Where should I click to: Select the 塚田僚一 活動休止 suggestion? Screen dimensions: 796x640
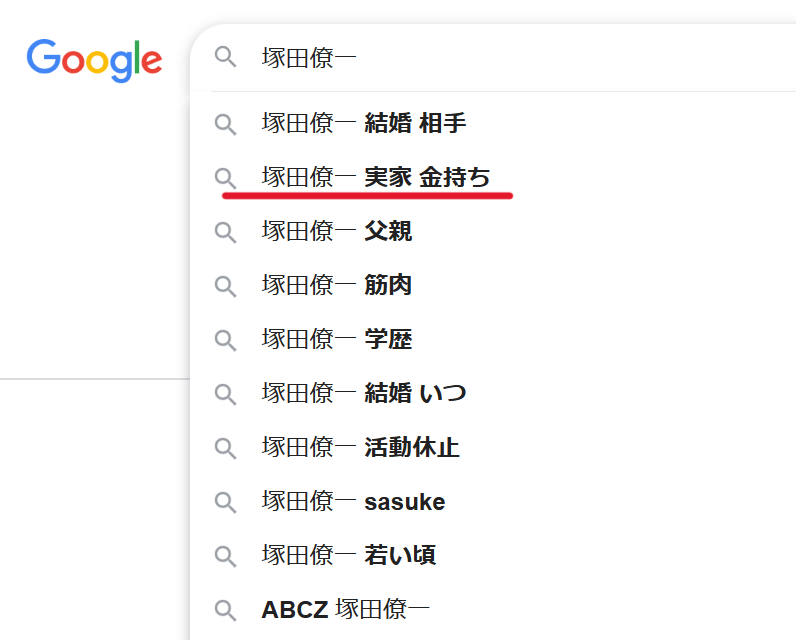point(360,448)
